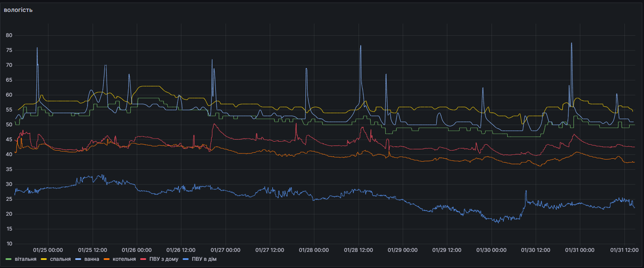
Task: Toggle the вітальня series in legend
Action: tap(25, 259)
